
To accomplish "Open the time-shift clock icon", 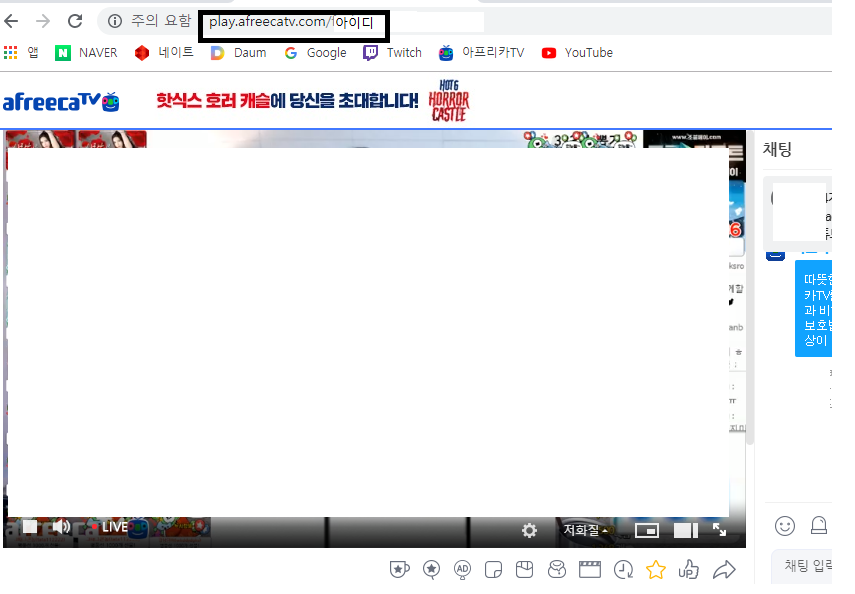I will coord(623,570).
